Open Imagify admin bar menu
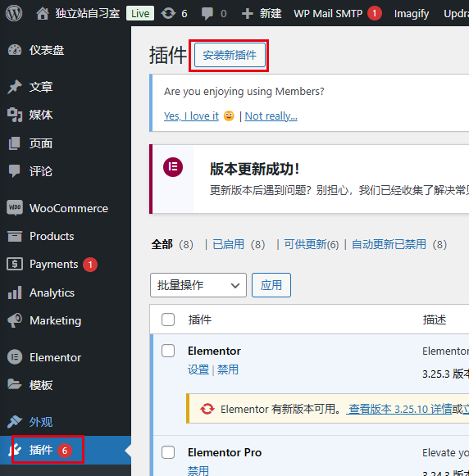The height and width of the screenshot is (476, 469). tap(412, 14)
